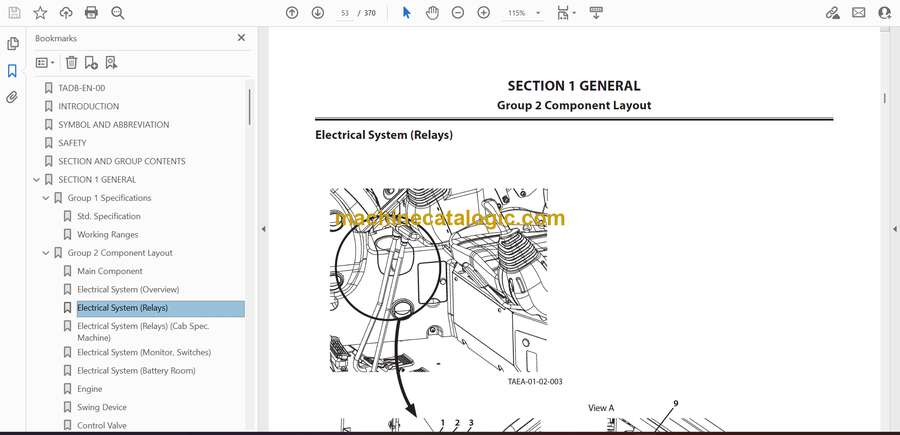The image size is (900, 435).
Task: Collapse left pane with divider arrow
Action: (x=263, y=229)
